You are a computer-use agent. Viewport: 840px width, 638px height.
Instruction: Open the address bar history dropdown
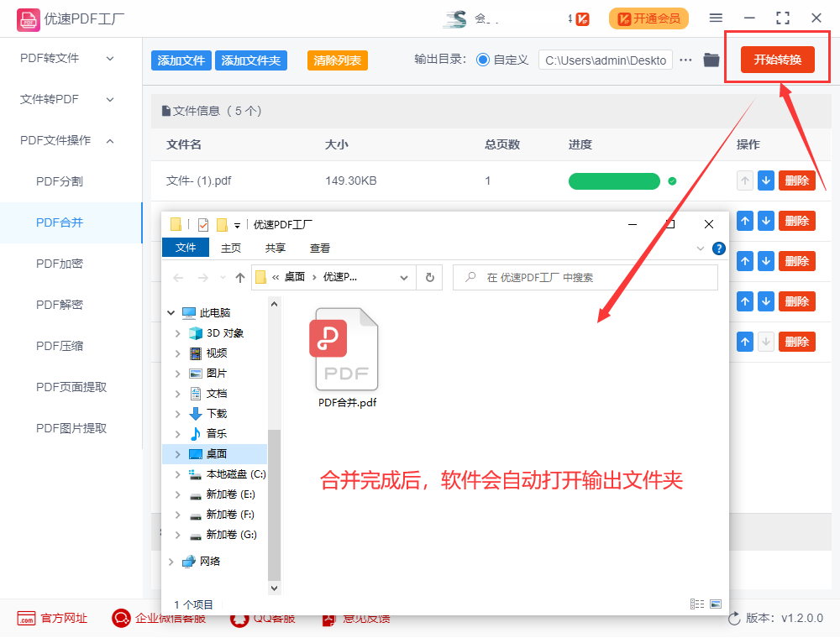point(404,278)
